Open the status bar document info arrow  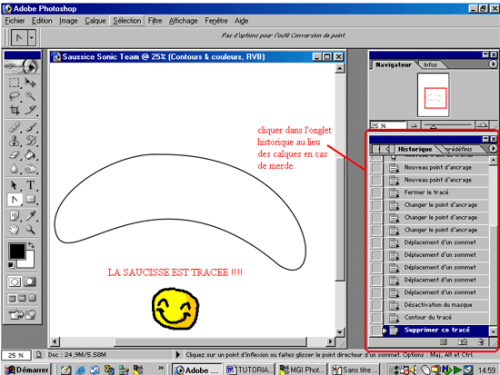click(x=178, y=355)
